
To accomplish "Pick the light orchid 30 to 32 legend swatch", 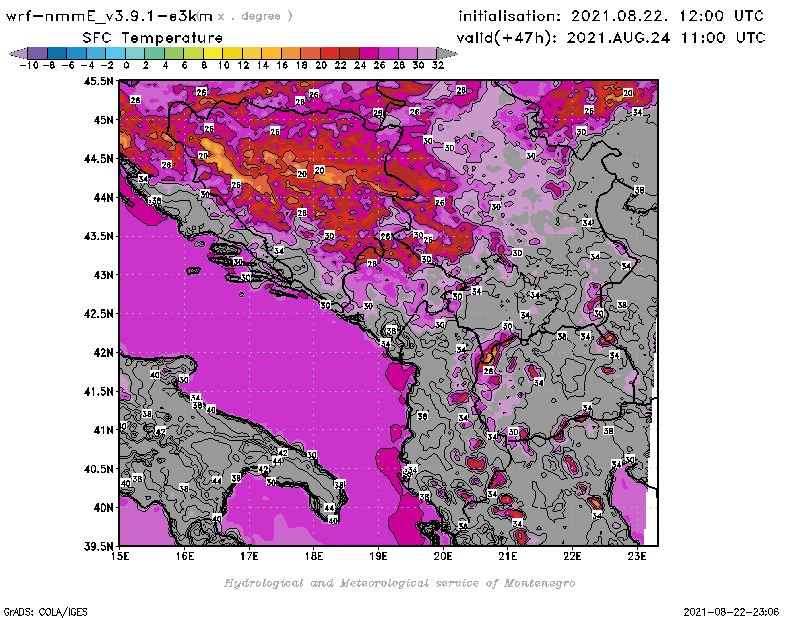I will click(427, 53).
